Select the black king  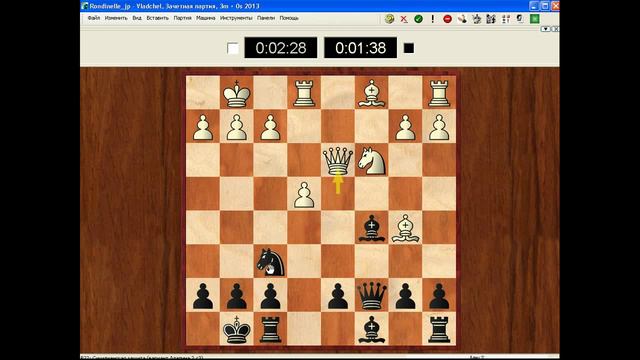(x=237, y=329)
